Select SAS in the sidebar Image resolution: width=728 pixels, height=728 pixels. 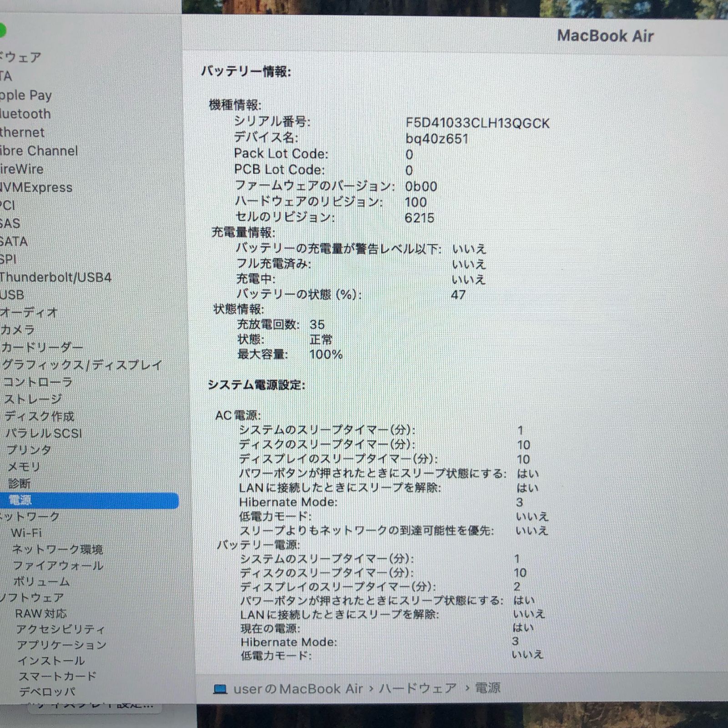[x=10, y=223]
